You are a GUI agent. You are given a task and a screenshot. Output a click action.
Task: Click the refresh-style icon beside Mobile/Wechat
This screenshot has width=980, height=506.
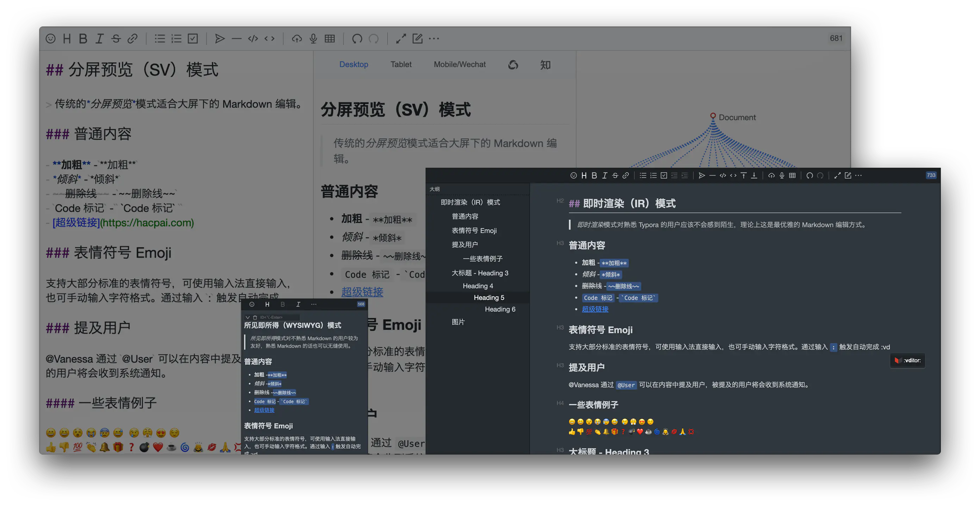point(513,65)
